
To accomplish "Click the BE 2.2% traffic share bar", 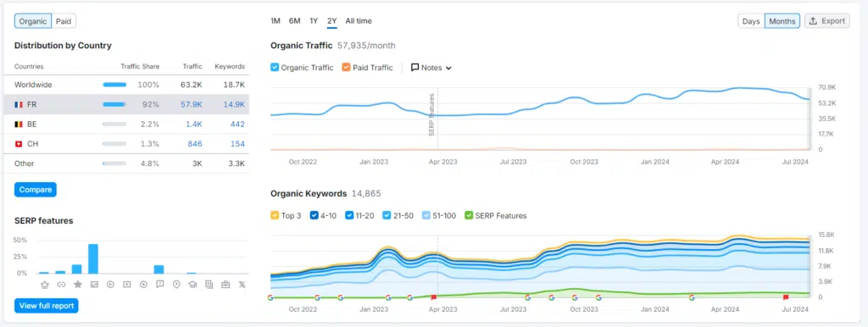I will coord(114,125).
